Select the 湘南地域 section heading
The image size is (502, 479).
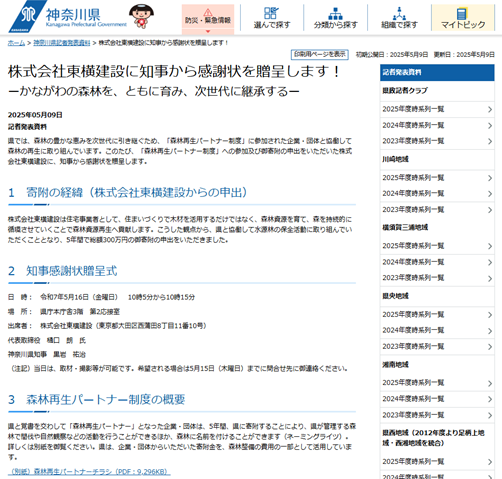click(395, 365)
